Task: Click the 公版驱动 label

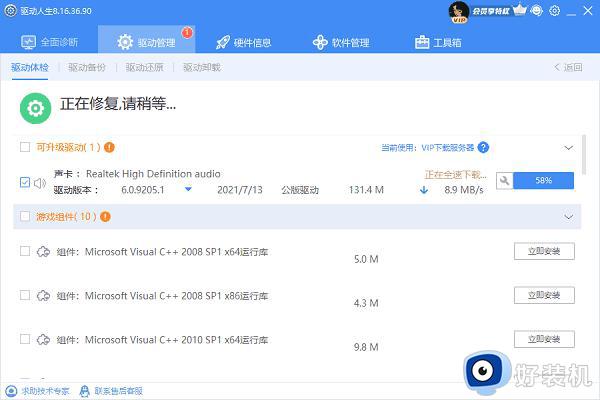Action: [300, 190]
